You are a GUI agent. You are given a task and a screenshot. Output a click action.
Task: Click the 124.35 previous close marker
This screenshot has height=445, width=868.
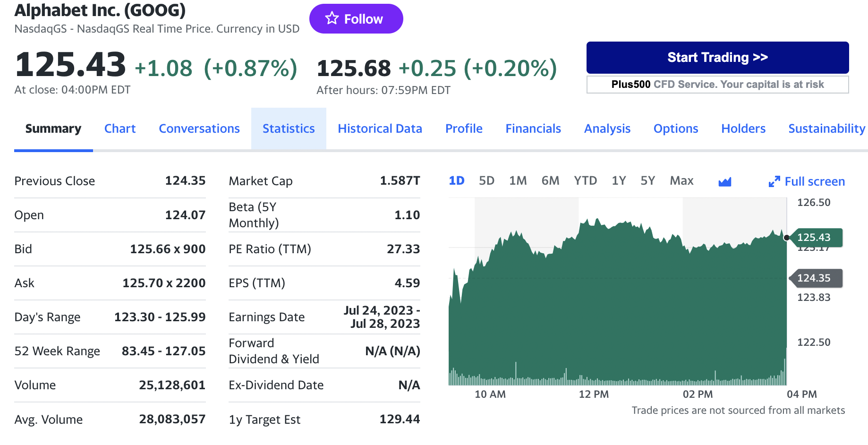[816, 278]
